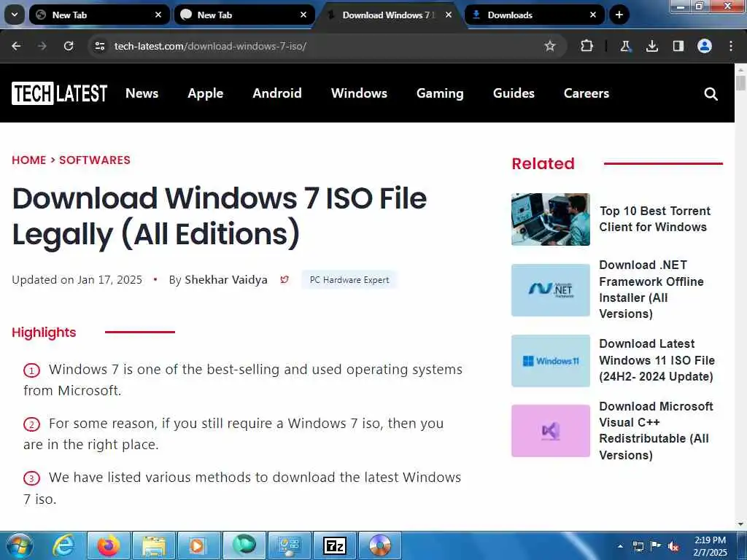The height and width of the screenshot is (560, 747).
Task: Launch Firefox from taskbar
Action: [x=108, y=545]
